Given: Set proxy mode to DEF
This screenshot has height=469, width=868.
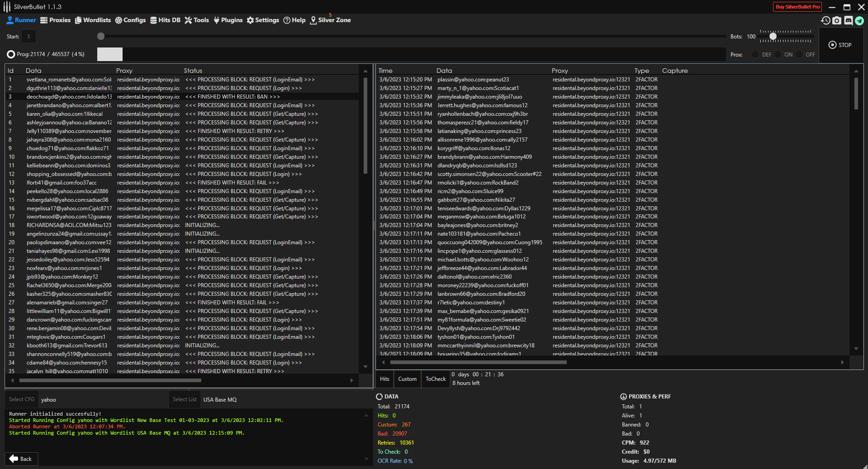Looking at the screenshot, I should pyautogui.click(x=755, y=54).
